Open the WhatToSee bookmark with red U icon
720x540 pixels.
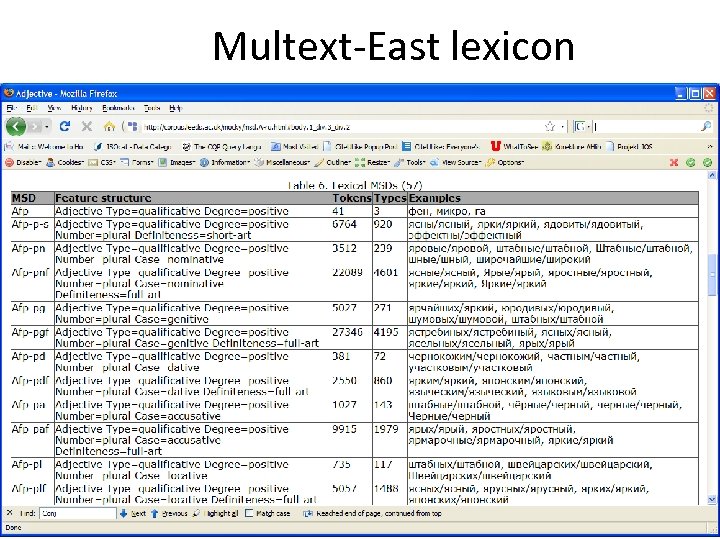pyautogui.click(x=514, y=147)
